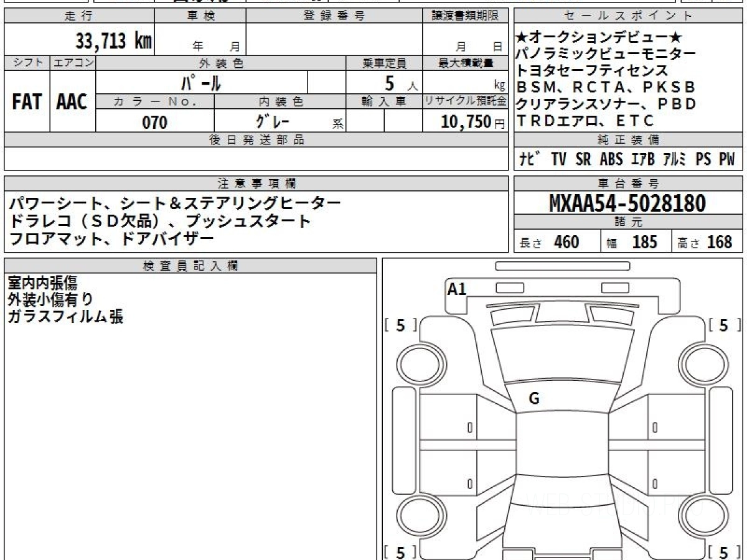Click the 諸元 header
Image resolution: width=747 pixels, height=560 pixels.
(x=629, y=222)
